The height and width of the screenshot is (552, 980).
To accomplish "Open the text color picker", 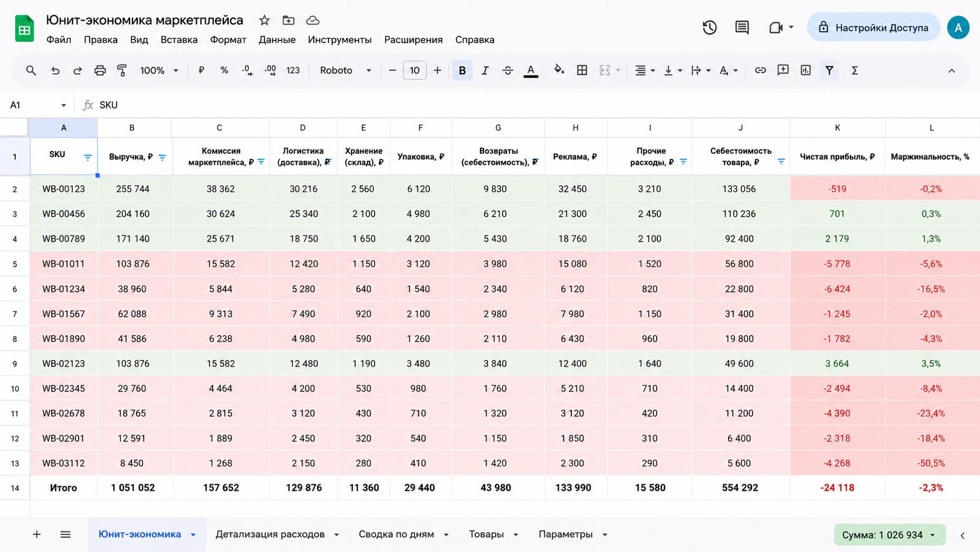I will pos(531,70).
